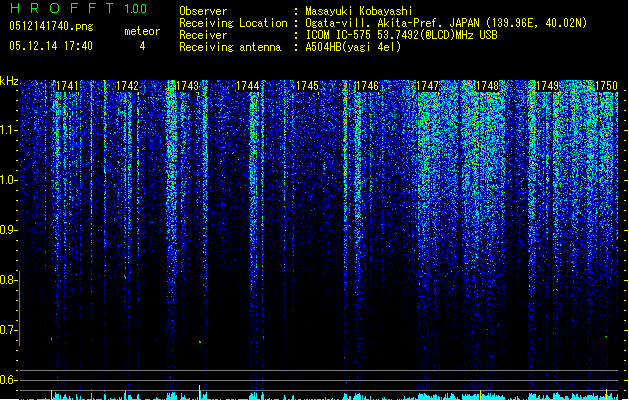Click the version number 1.0.0
This screenshot has width=629, height=400.
pos(135,9)
